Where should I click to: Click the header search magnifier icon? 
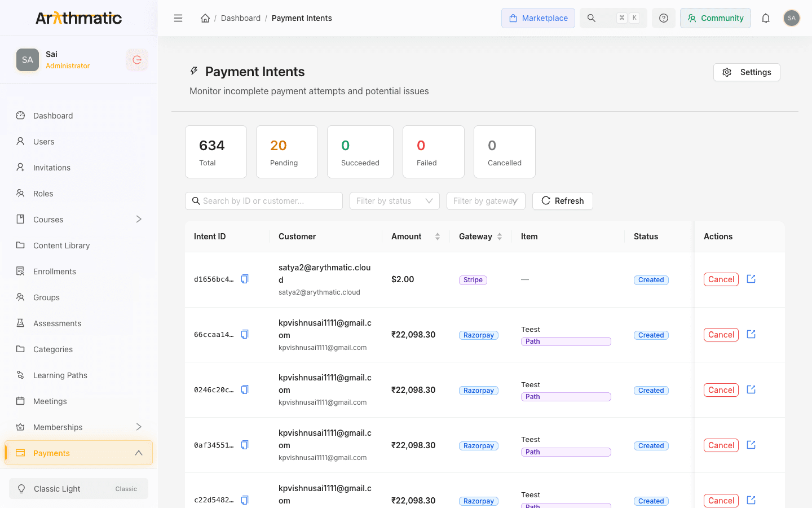(x=592, y=18)
